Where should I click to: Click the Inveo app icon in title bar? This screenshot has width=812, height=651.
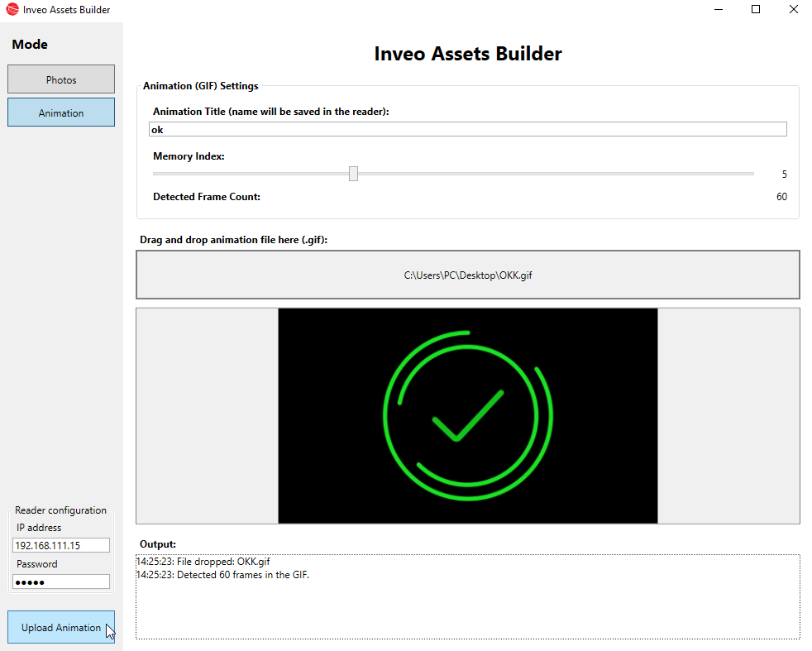click(12, 10)
